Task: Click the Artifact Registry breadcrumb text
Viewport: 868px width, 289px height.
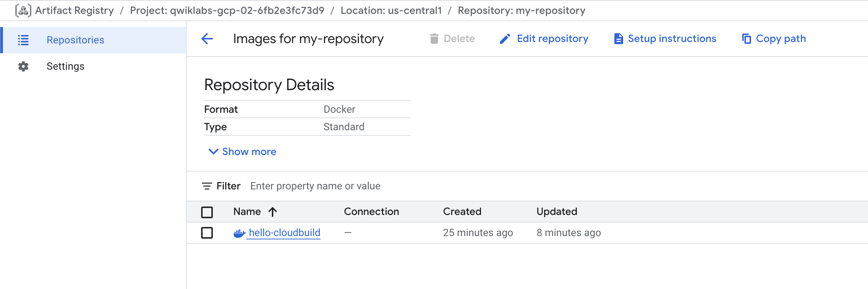Action: point(74,11)
